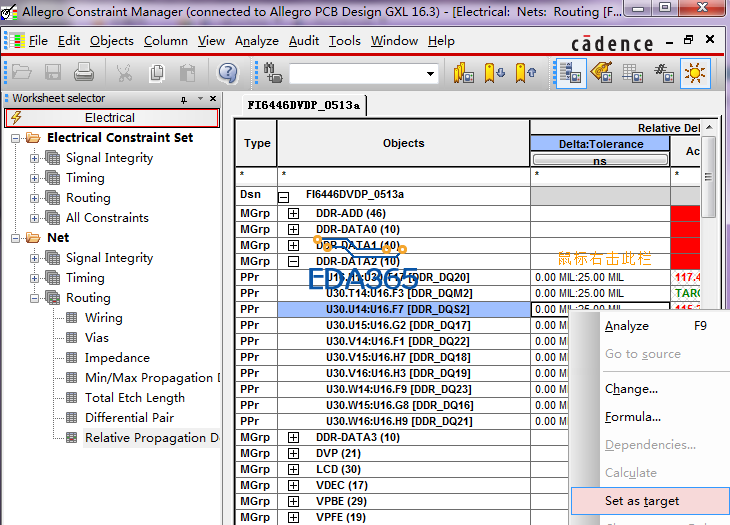The image size is (730, 525).
Task: Click the Open folder toolbar icon
Action: [21, 73]
